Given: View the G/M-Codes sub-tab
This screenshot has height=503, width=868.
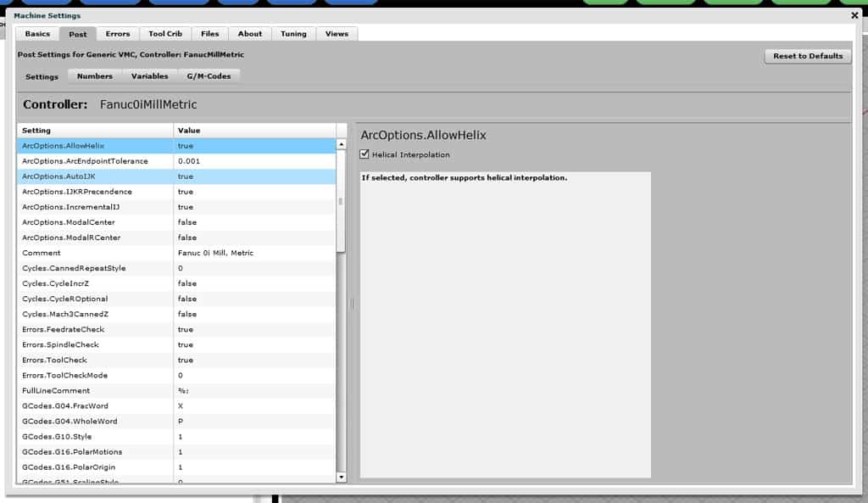Looking at the screenshot, I should (x=209, y=75).
